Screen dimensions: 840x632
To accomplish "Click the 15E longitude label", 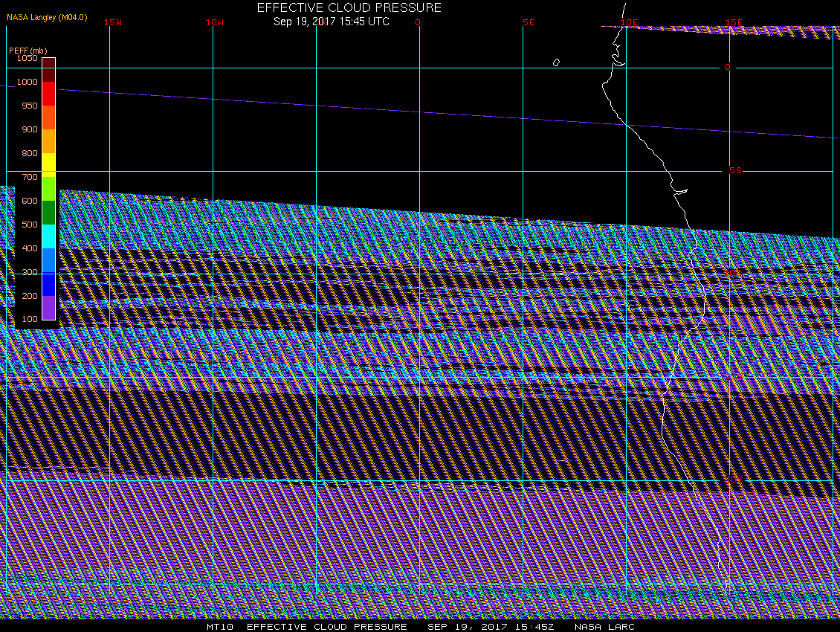I will [x=734, y=22].
